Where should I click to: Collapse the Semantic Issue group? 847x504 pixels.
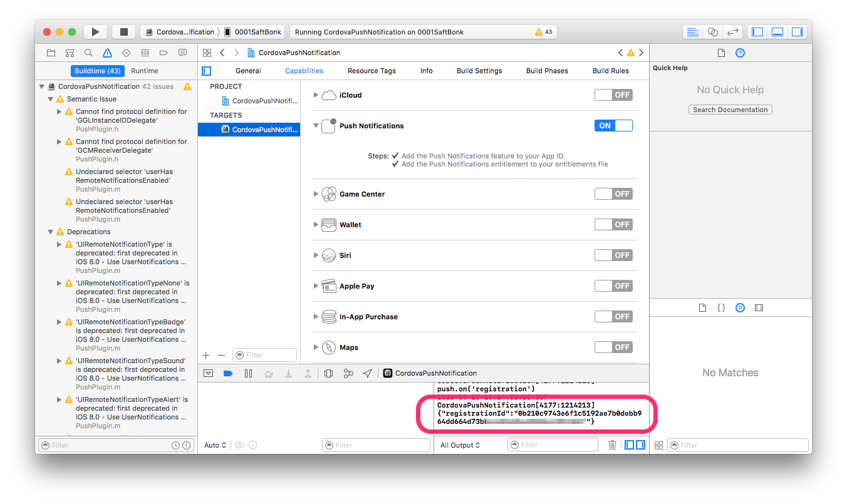click(51, 99)
